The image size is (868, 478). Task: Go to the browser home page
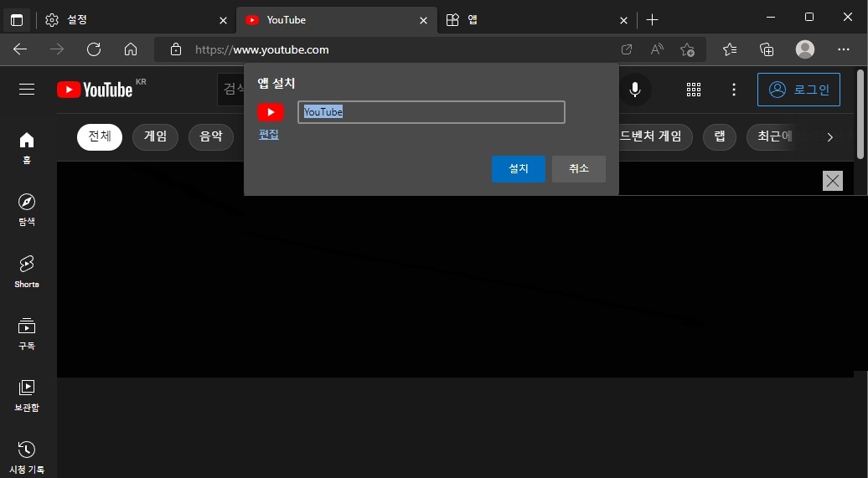tap(131, 49)
